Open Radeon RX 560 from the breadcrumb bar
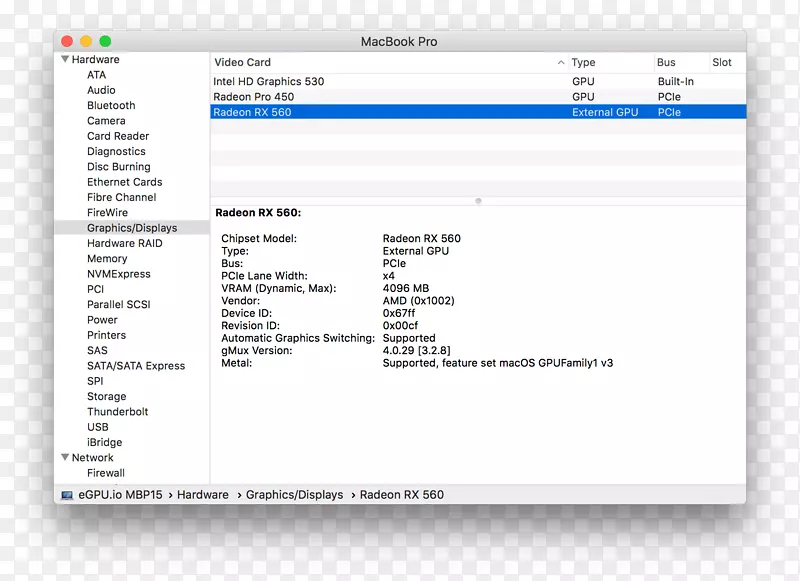Viewport: 800px width, 581px height. pos(403,494)
